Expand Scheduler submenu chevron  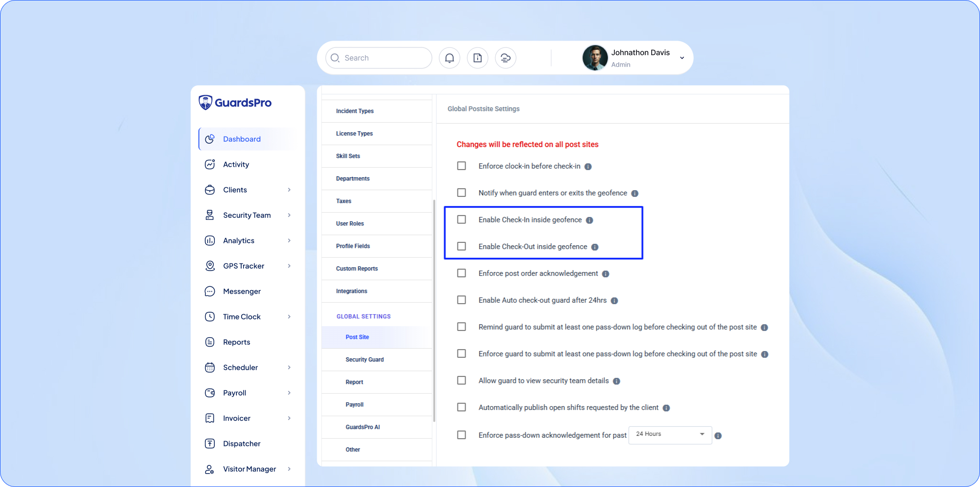(x=289, y=367)
